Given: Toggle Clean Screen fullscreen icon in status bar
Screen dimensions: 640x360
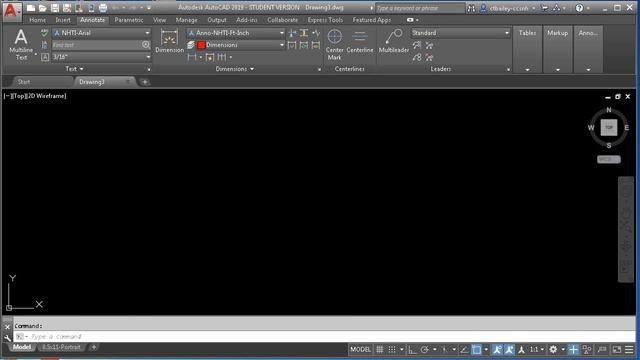Looking at the screenshot, I should click(x=617, y=349).
